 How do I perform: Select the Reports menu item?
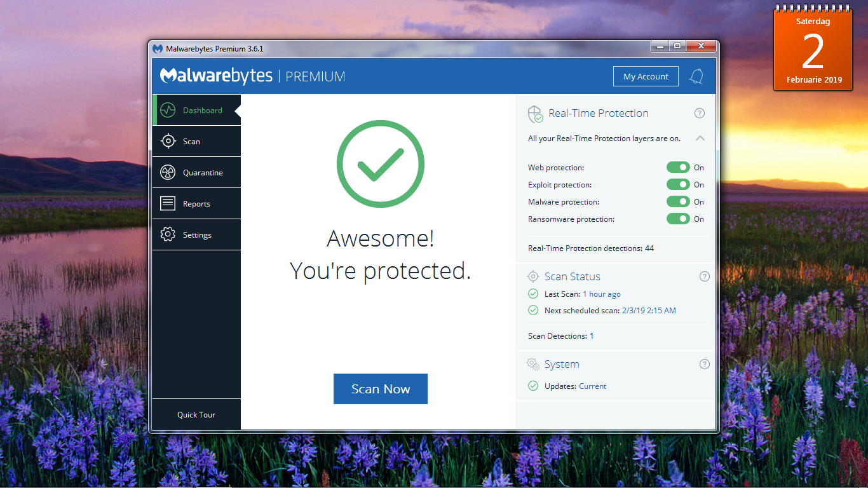click(x=198, y=203)
